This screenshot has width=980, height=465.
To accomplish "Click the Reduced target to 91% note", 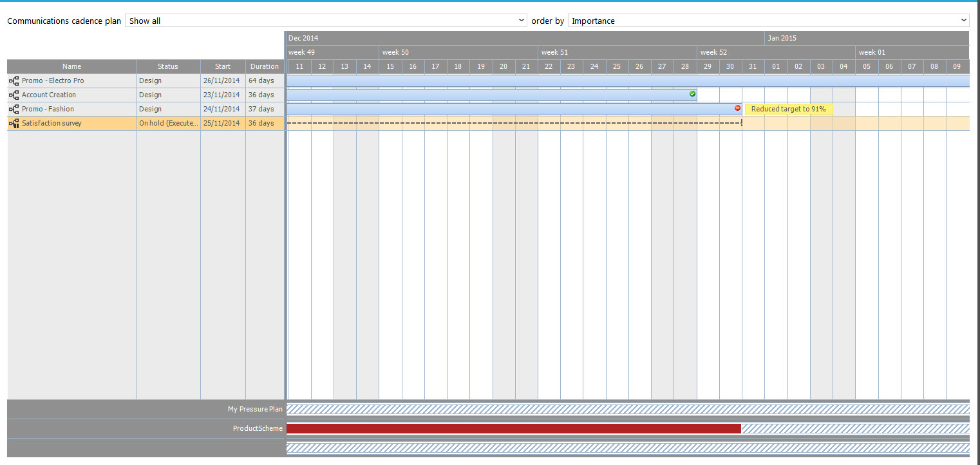I will click(788, 109).
